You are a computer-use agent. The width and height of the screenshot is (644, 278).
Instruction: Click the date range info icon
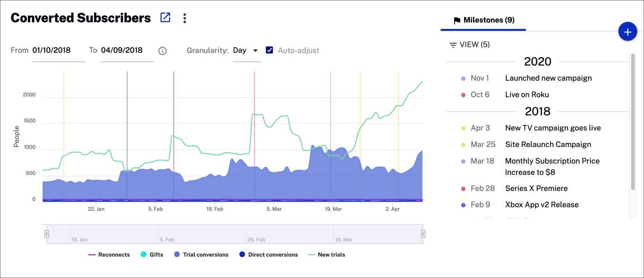pos(162,51)
